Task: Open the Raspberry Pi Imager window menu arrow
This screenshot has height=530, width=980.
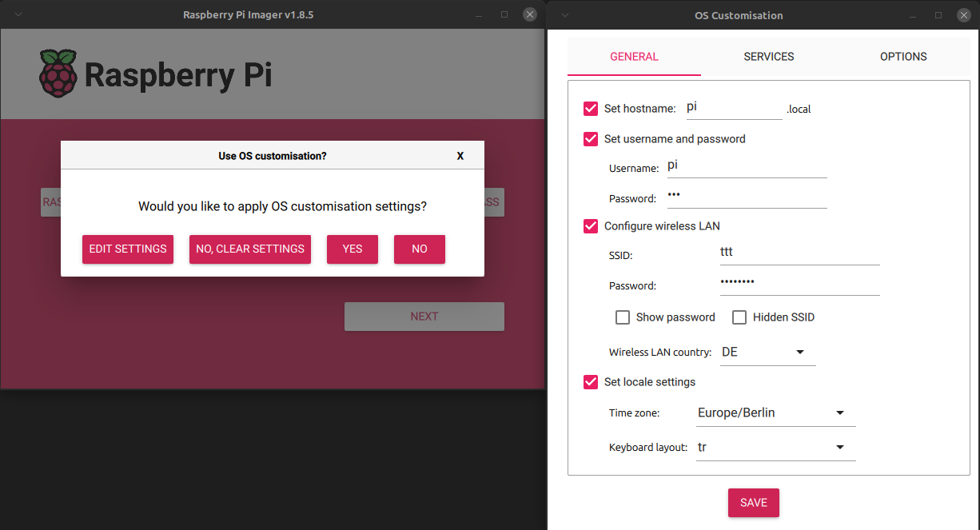Action: point(18,15)
